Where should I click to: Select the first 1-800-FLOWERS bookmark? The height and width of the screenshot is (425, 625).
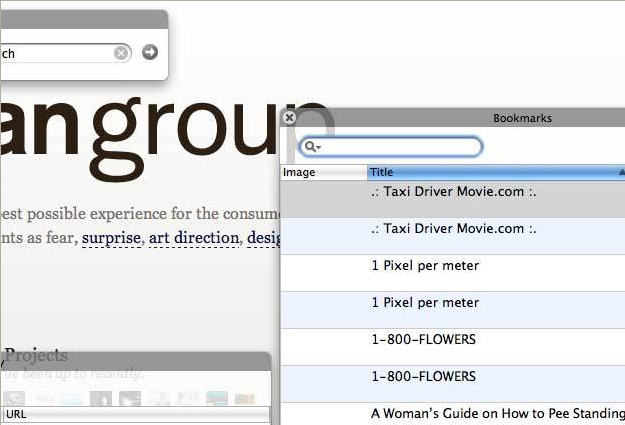(x=453, y=347)
